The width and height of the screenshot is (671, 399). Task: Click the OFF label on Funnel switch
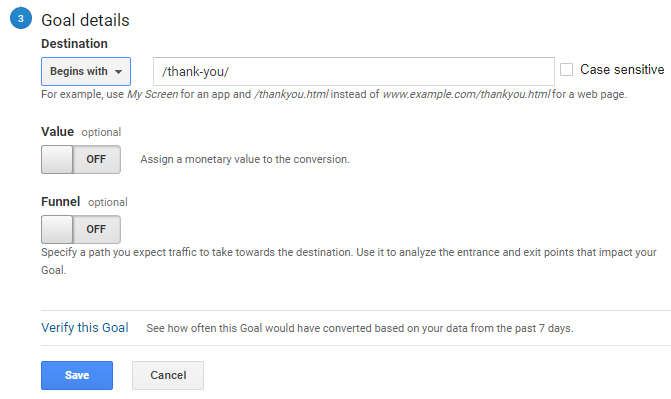tap(96, 229)
